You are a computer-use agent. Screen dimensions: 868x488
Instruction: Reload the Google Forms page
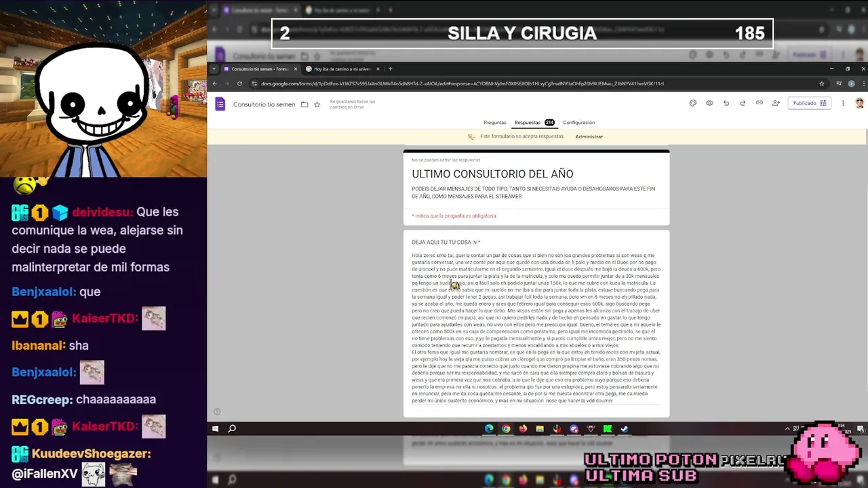(239, 83)
